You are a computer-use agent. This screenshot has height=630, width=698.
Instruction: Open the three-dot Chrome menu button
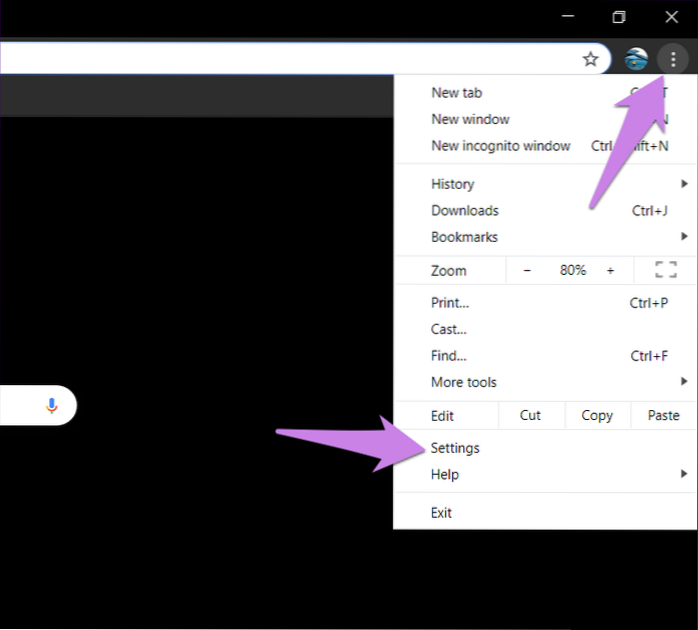pos(673,60)
